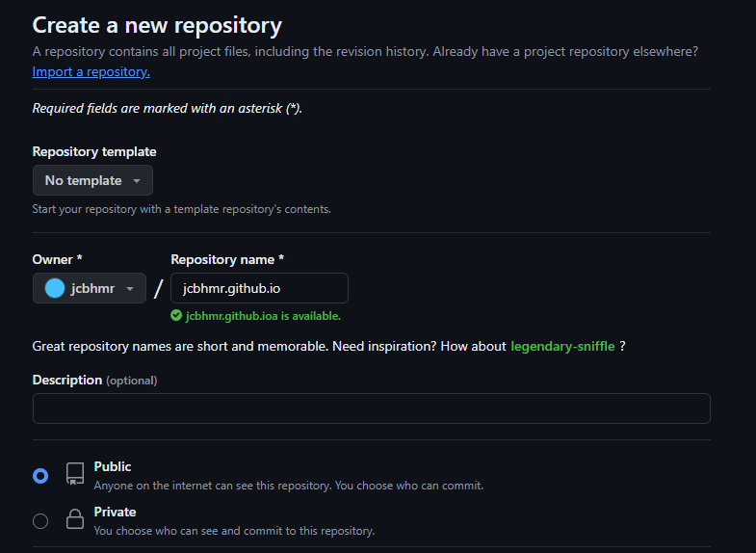
Task: Click the Import a repository link
Action: [91, 71]
